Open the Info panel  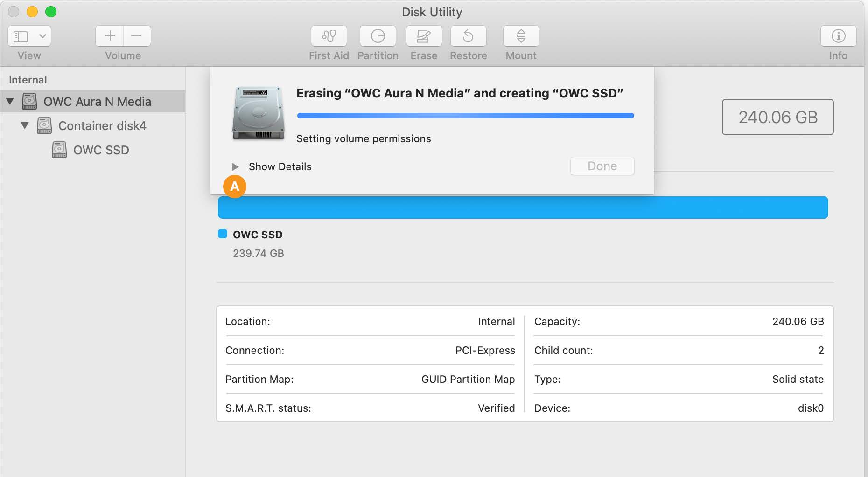[838, 36]
